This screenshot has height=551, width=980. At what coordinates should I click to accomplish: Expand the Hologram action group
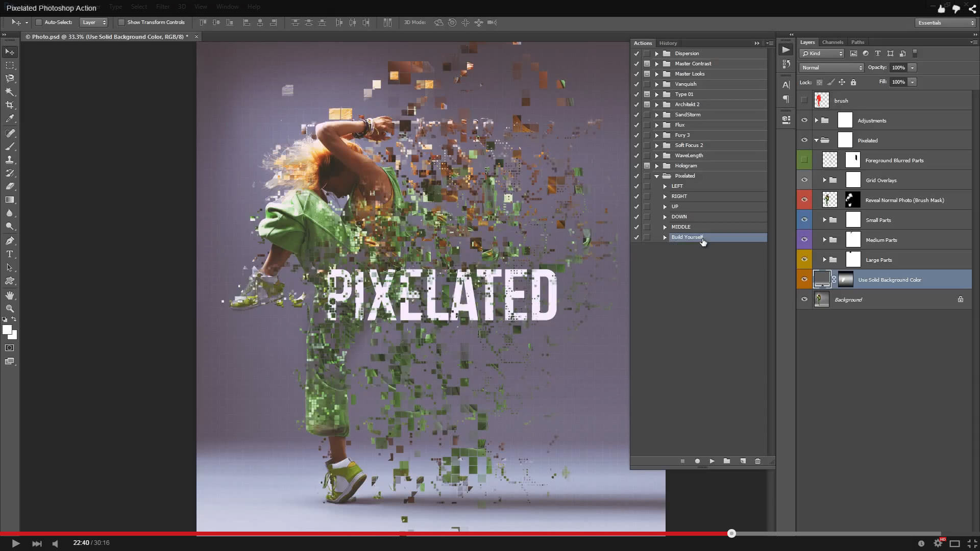point(657,165)
